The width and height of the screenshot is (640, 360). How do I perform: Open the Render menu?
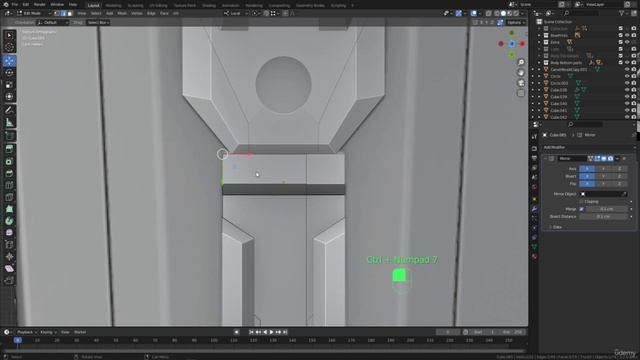[40, 4]
